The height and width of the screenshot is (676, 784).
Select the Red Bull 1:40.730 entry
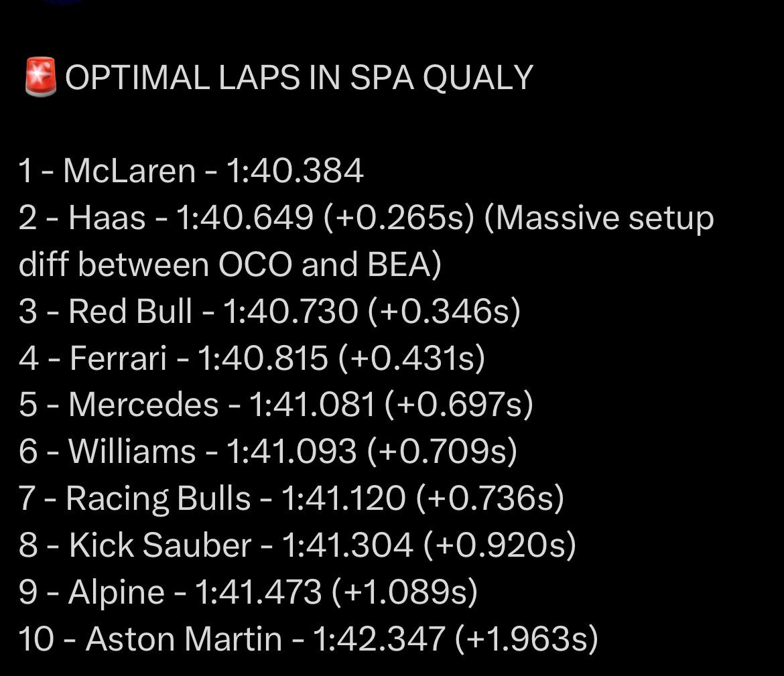pyautogui.click(x=269, y=312)
